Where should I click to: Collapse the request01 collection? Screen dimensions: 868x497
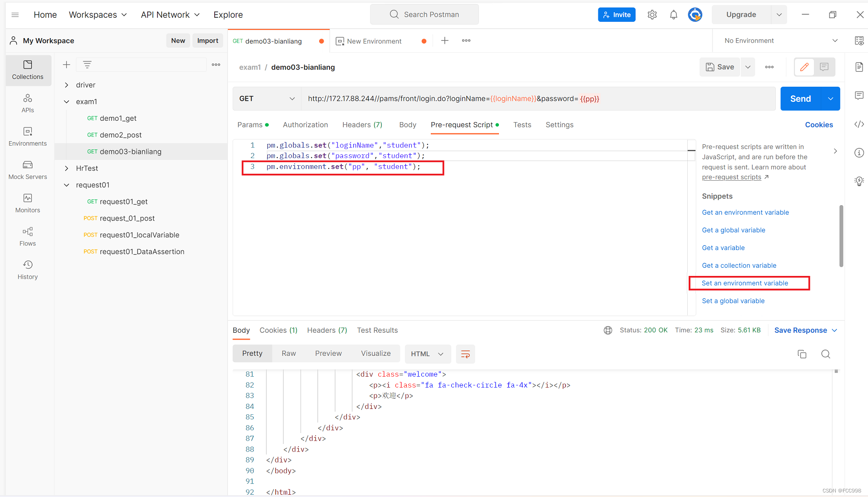pyautogui.click(x=67, y=185)
